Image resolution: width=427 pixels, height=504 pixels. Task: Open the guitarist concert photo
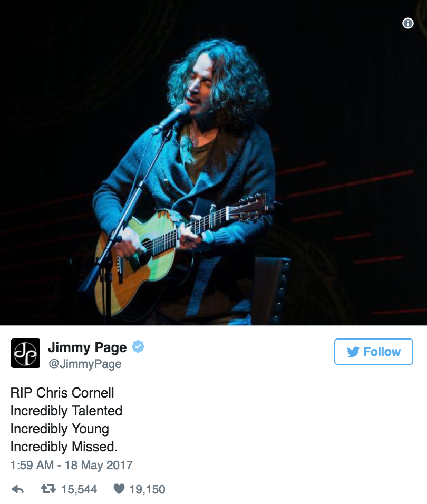(213, 162)
